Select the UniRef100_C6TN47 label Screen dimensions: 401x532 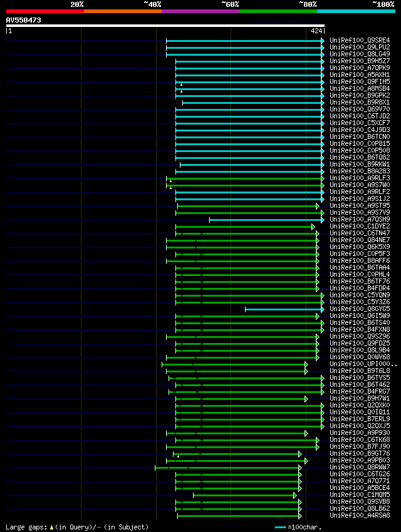(x=360, y=233)
